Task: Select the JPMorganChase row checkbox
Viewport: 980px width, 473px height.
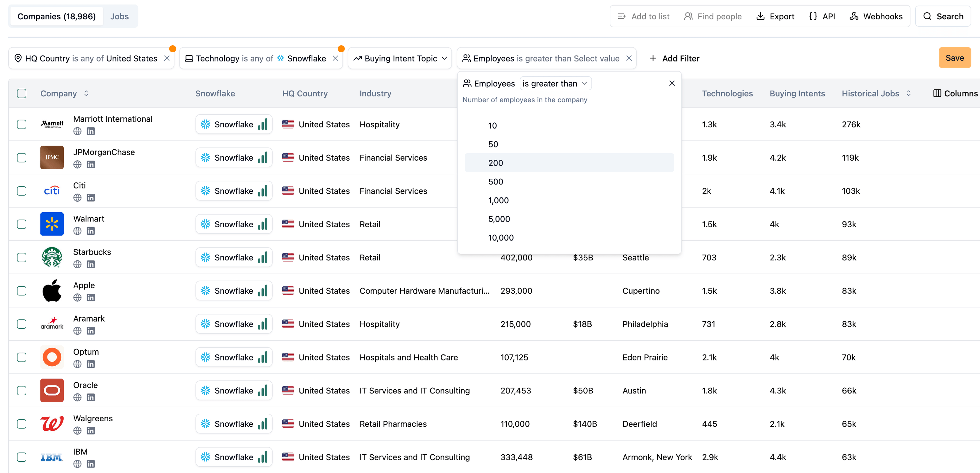Action: (x=22, y=158)
